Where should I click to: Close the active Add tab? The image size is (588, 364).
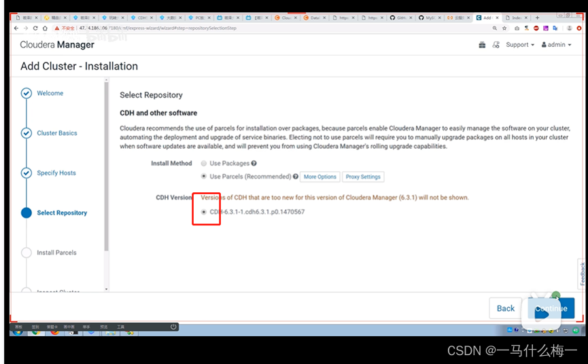(x=497, y=18)
